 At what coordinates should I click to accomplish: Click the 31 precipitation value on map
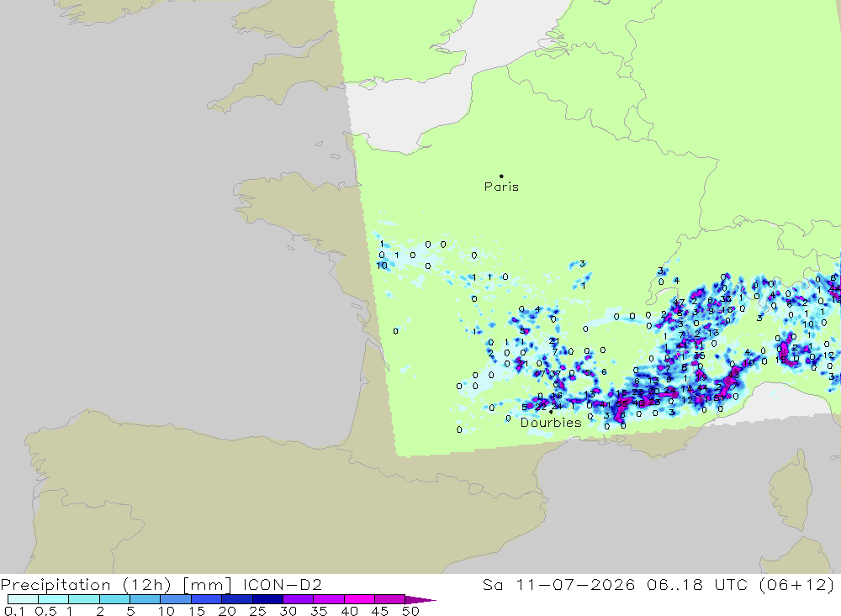pos(522,364)
